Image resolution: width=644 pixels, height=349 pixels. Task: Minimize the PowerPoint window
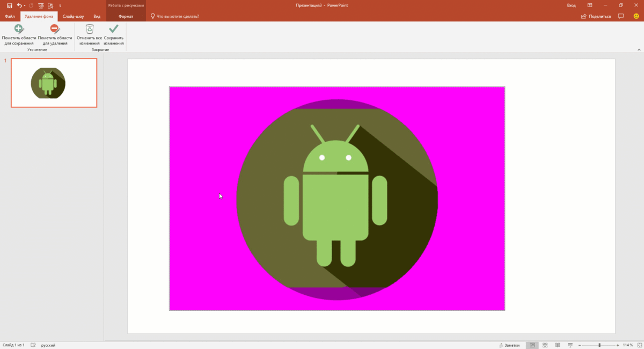click(605, 5)
